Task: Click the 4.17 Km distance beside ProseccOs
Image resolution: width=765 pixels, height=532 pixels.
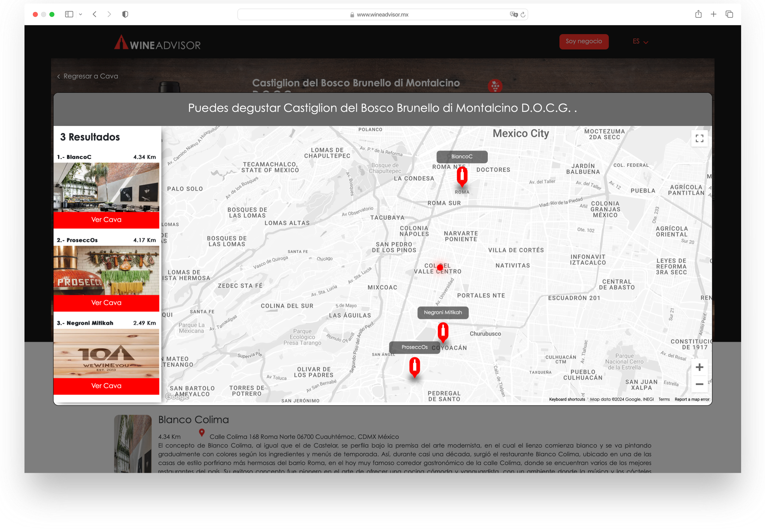Action: coord(145,240)
